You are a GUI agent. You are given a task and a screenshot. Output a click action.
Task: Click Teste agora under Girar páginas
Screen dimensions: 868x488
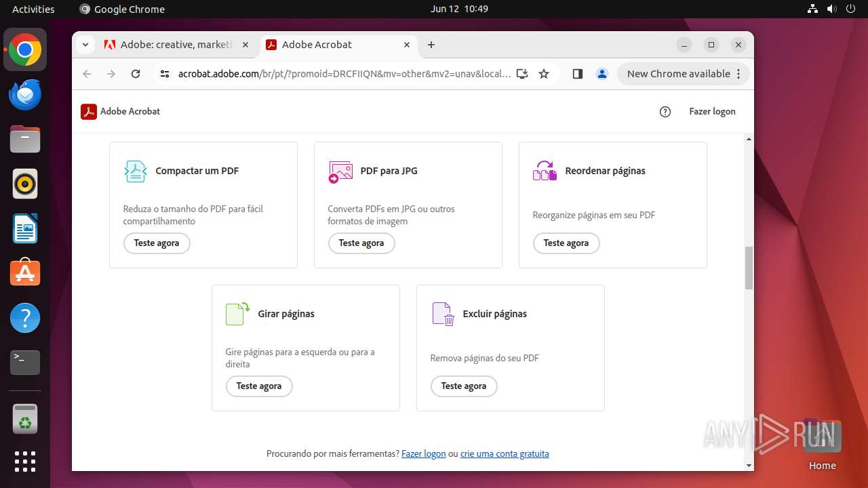[259, 386]
